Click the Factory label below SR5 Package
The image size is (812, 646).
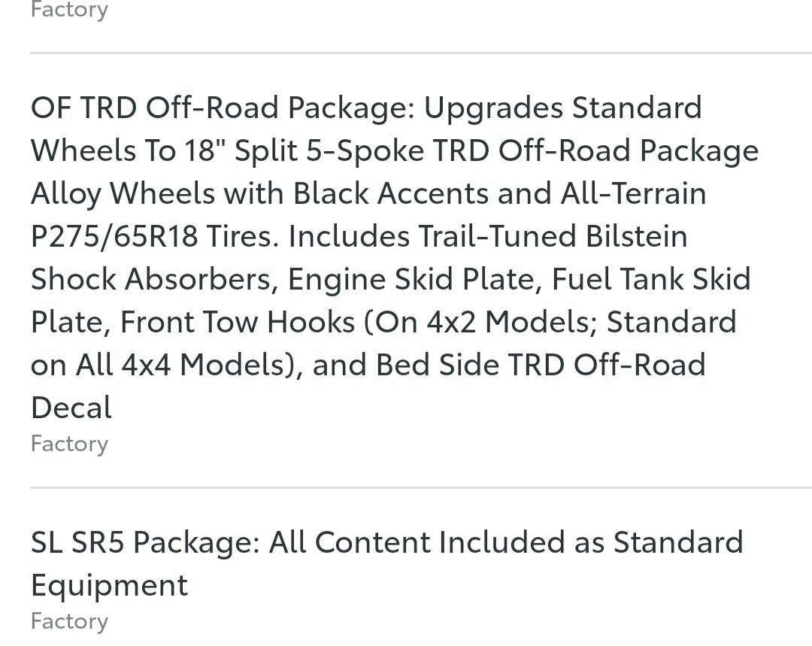[x=69, y=621]
